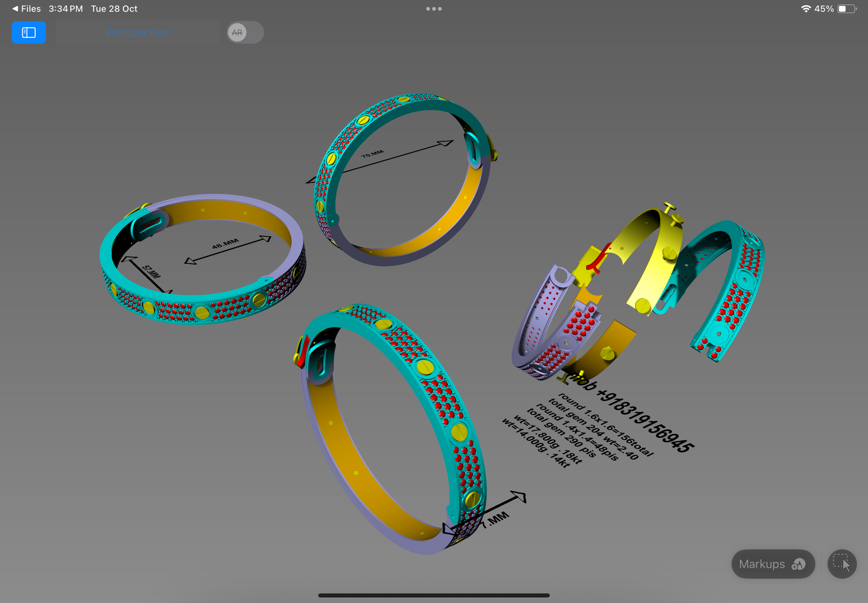Activate the selection cursor tool
The image size is (868, 603).
[x=842, y=564]
